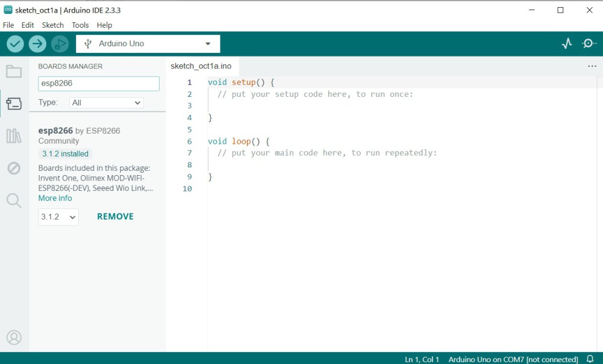Click Arduino Uno on COM7 status text
The width and height of the screenshot is (603, 364).
513,359
